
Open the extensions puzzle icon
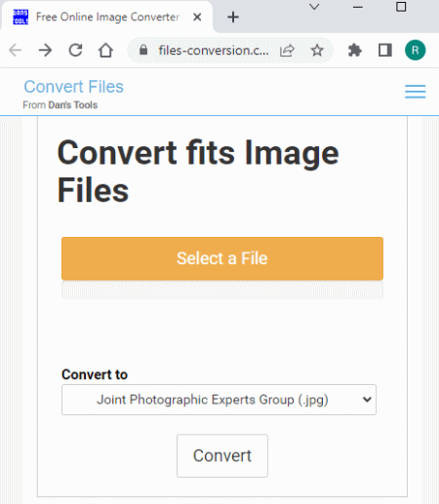(355, 51)
